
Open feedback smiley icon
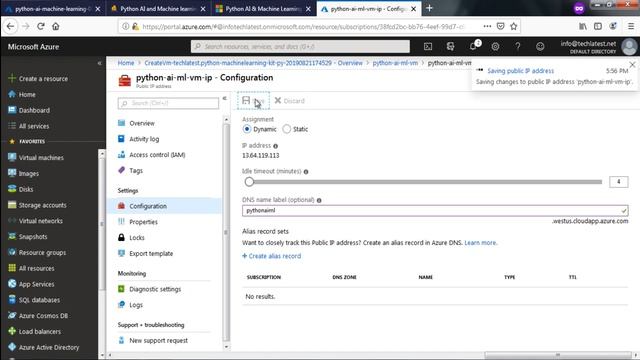pos(540,47)
